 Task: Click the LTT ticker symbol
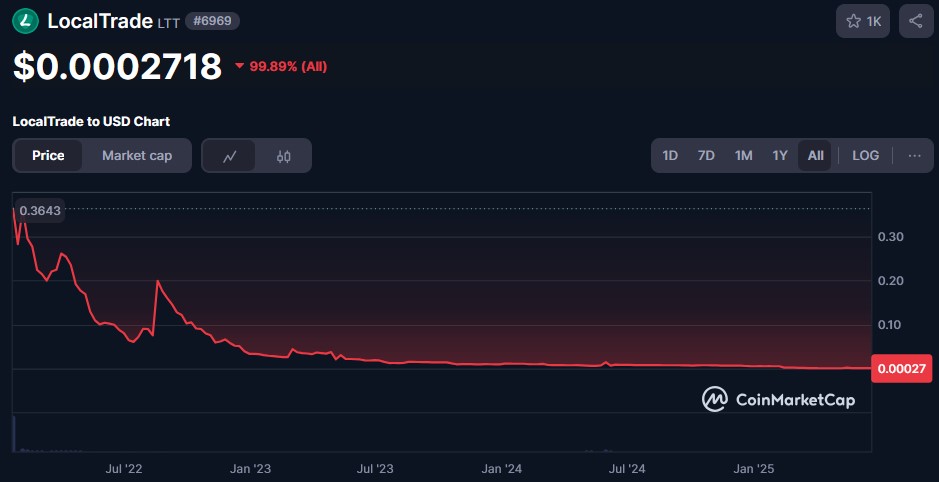[x=168, y=23]
